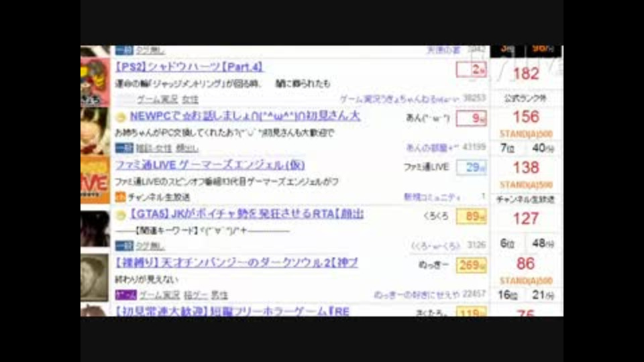Click purple ゲーム category badge in ダークソウル2 row
644x362 pixels.
pos(125,295)
